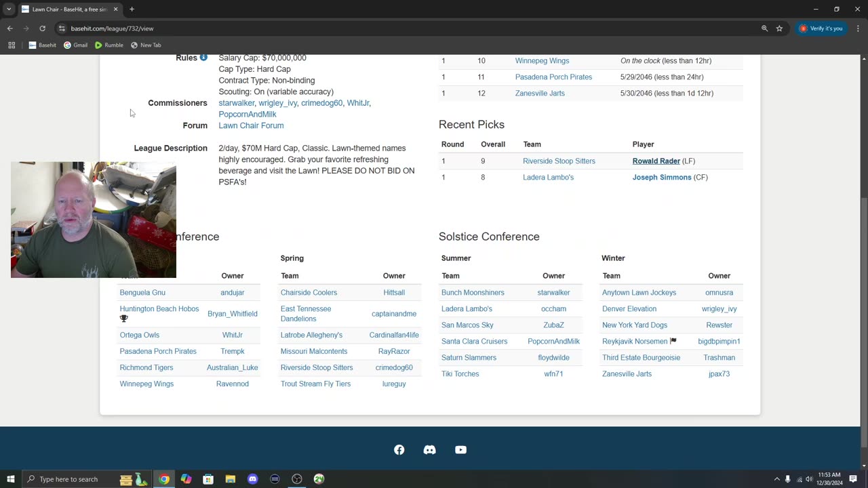Show hidden system tray icons
868x488 pixels.
click(776, 479)
